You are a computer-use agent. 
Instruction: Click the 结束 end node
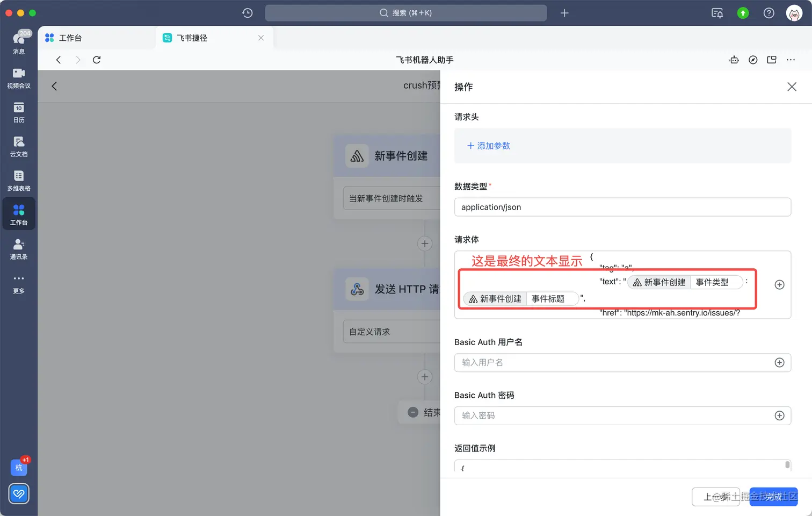pos(419,412)
